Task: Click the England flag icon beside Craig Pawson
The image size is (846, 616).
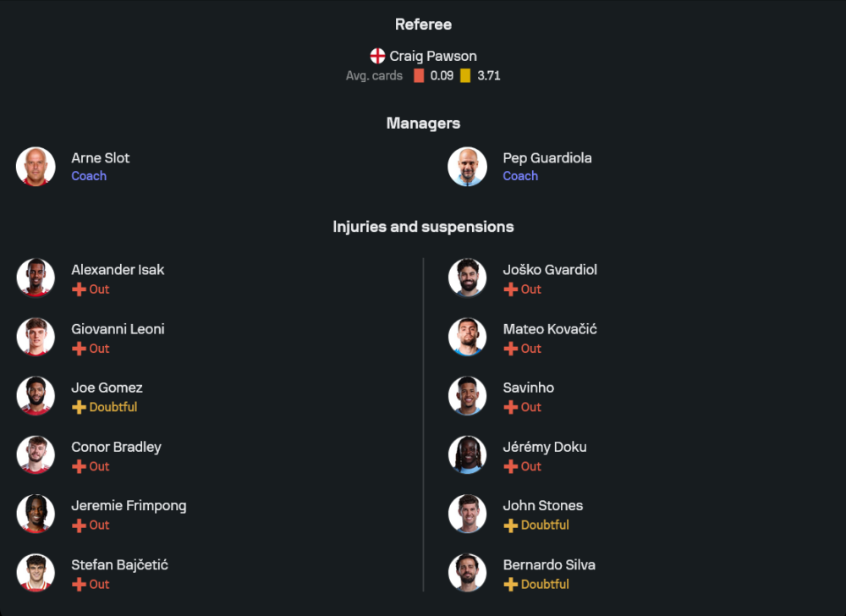Action: 377,57
